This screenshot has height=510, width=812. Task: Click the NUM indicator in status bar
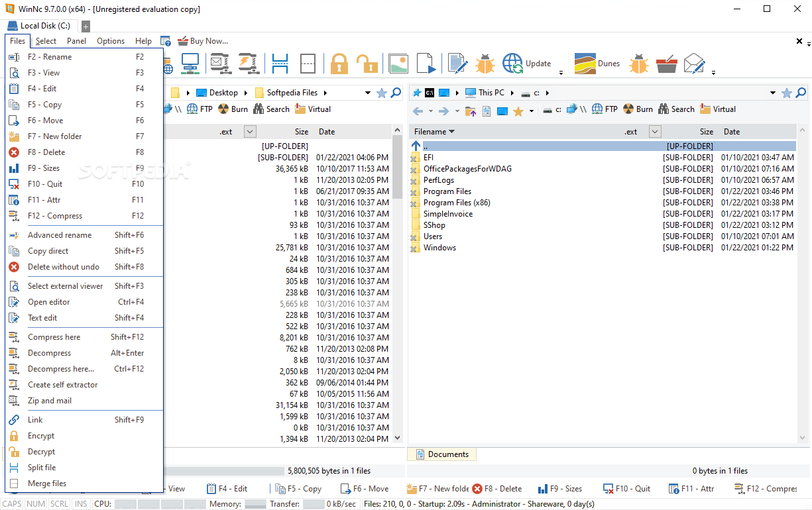36,504
